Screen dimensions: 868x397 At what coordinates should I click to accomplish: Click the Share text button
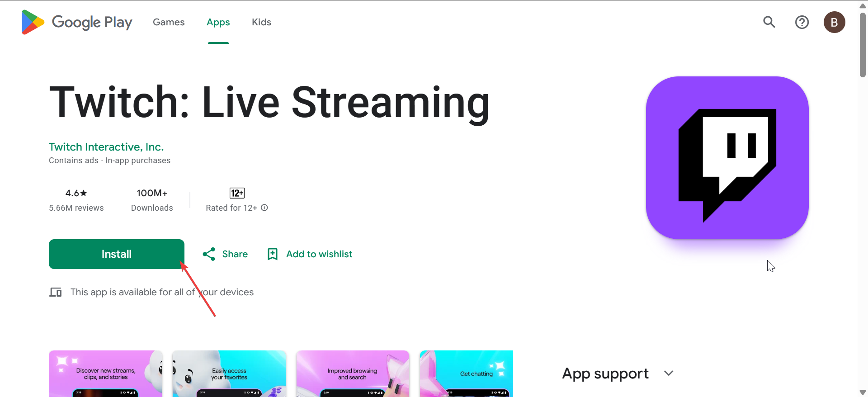tap(235, 254)
